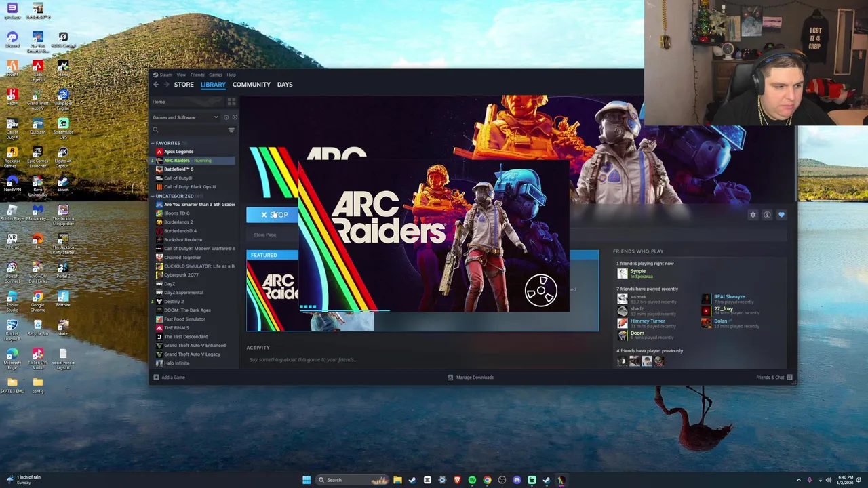
Task: Click the library search magnifier icon
Action: (155, 130)
